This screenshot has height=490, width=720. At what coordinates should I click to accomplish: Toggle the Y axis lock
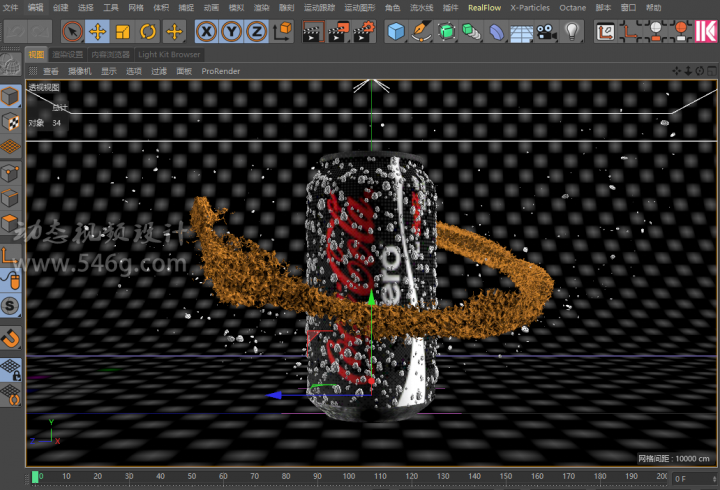[231, 32]
